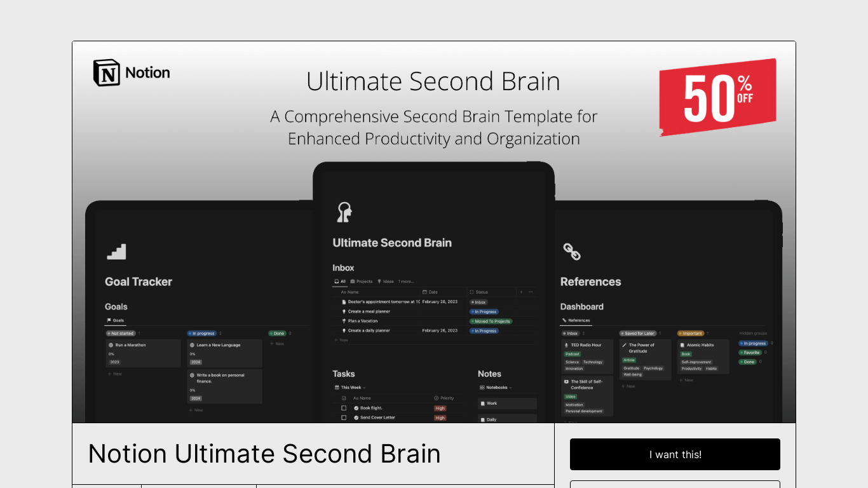Click '+ New' under Saved for Later column

click(628, 386)
